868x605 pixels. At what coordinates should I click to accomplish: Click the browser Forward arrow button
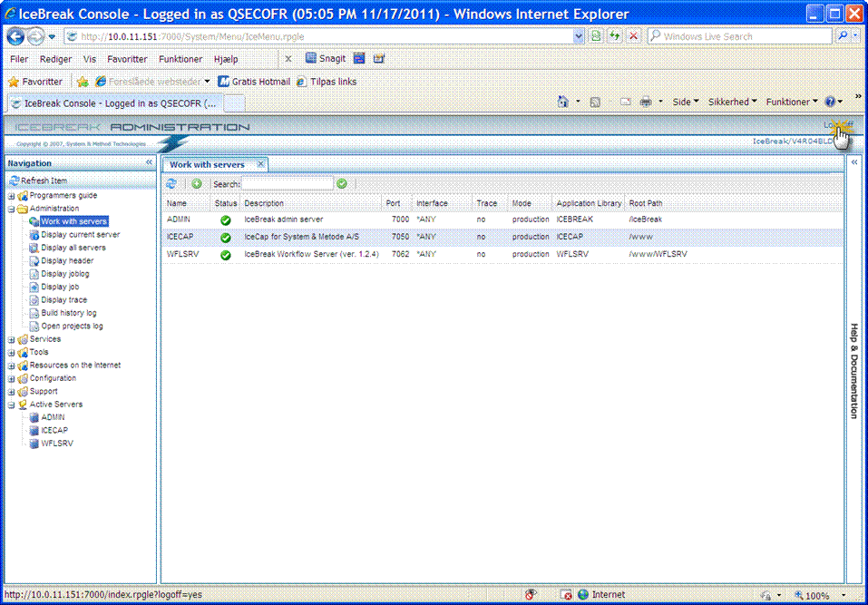pyautogui.click(x=36, y=36)
